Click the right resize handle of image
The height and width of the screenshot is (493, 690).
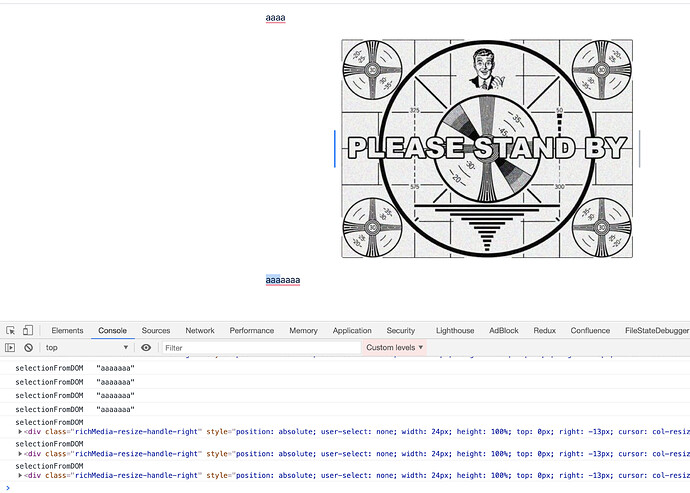(639, 149)
